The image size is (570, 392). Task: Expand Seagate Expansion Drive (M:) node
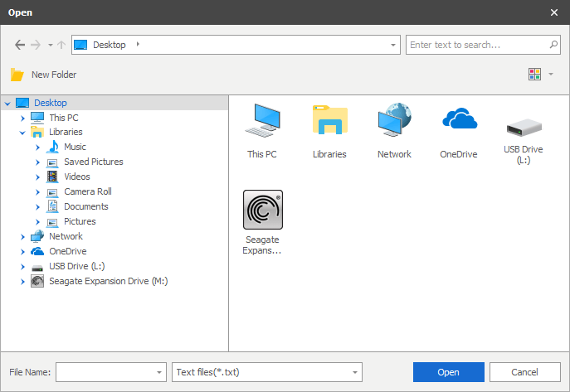click(x=22, y=282)
